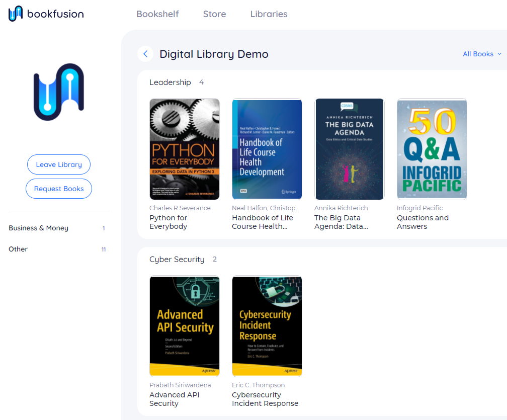
Task: Open the Advanced API Security book cover
Action: (184, 326)
